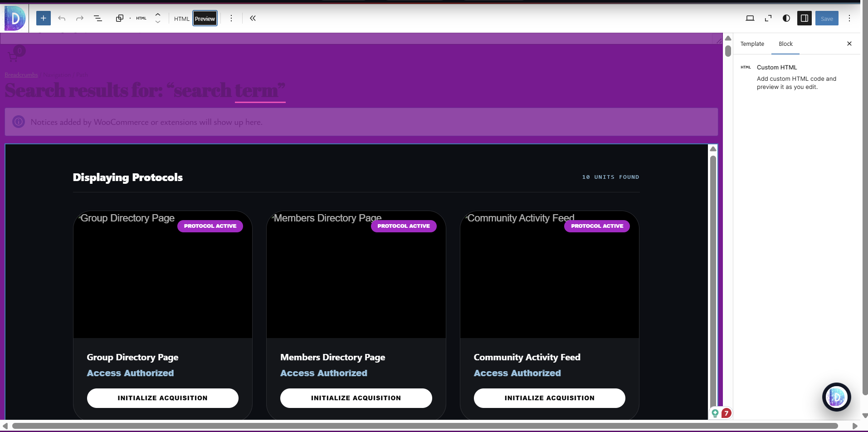The width and height of the screenshot is (868, 432).
Task: Click the preview scroll-up arrow
Action: click(x=713, y=149)
